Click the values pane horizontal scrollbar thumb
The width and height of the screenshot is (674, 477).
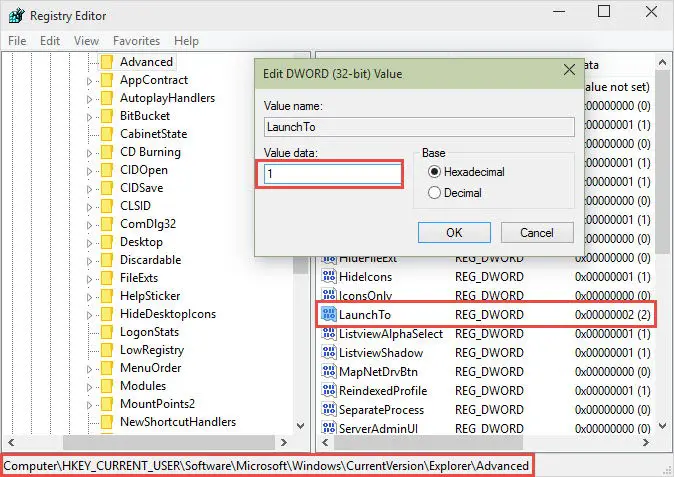429,442
